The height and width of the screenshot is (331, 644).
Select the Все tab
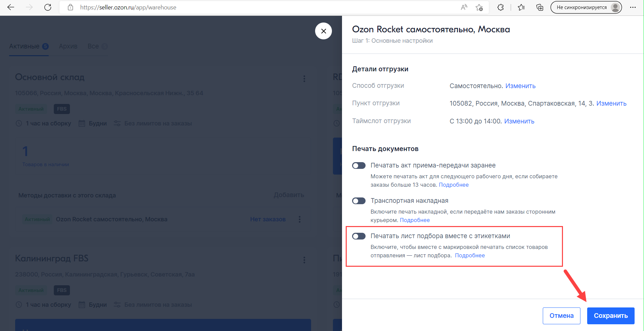(98, 46)
